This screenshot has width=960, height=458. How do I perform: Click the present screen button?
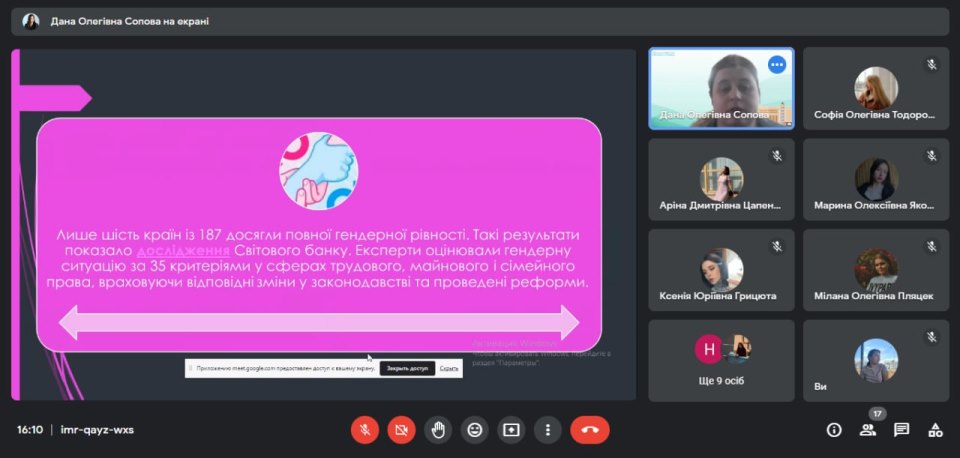point(511,430)
